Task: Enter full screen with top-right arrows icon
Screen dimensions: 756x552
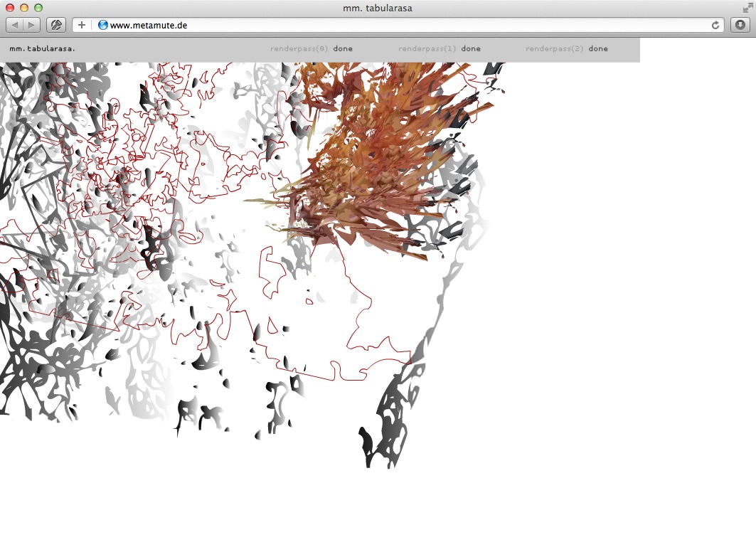Action: click(x=747, y=8)
